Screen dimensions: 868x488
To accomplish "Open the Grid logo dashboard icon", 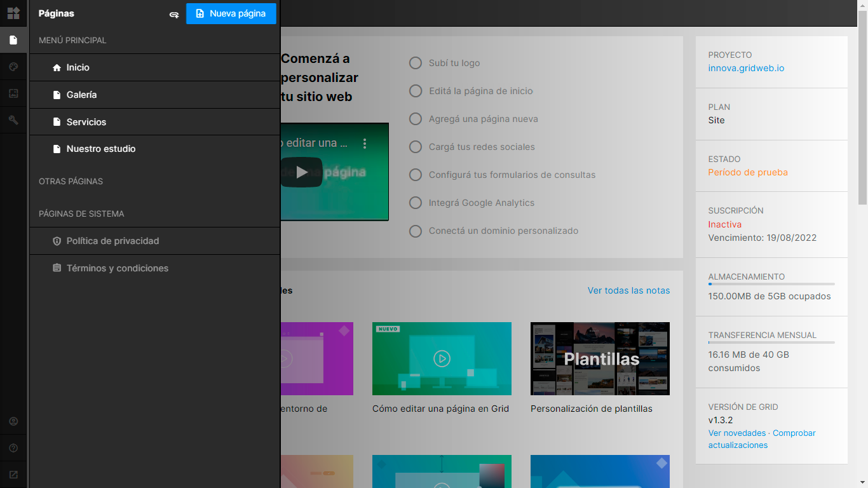I will pyautogui.click(x=13, y=13).
